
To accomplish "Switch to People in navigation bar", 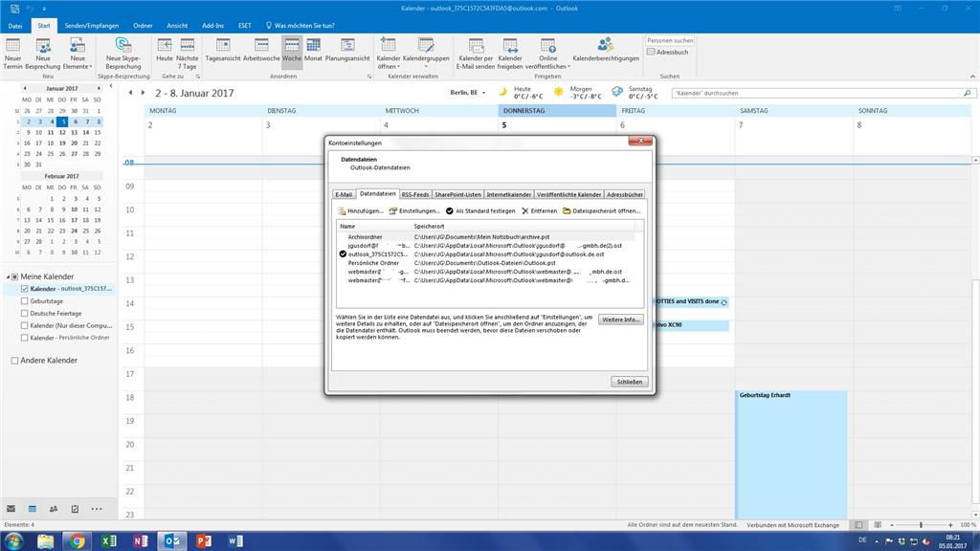I will [54, 509].
